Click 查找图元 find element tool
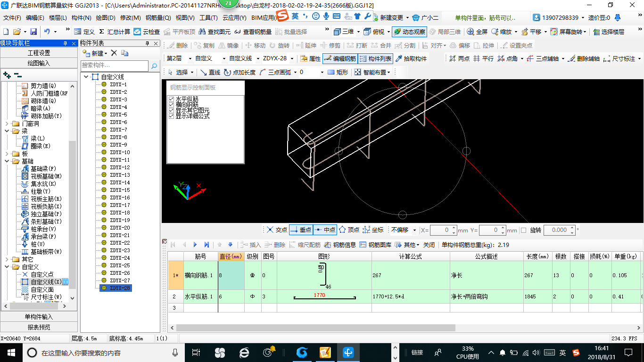 (215, 32)
